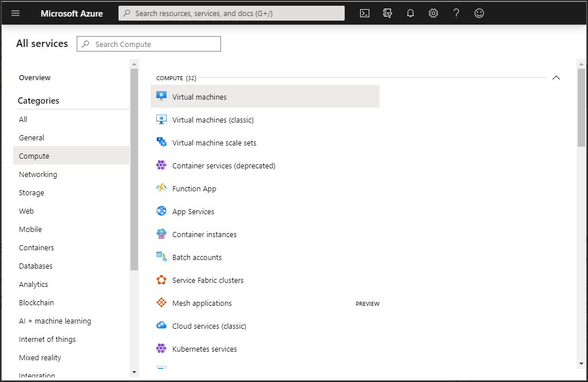Select the Internet of things category
The height and width of the screenshot is (382, 588).
tap(71, 340)
